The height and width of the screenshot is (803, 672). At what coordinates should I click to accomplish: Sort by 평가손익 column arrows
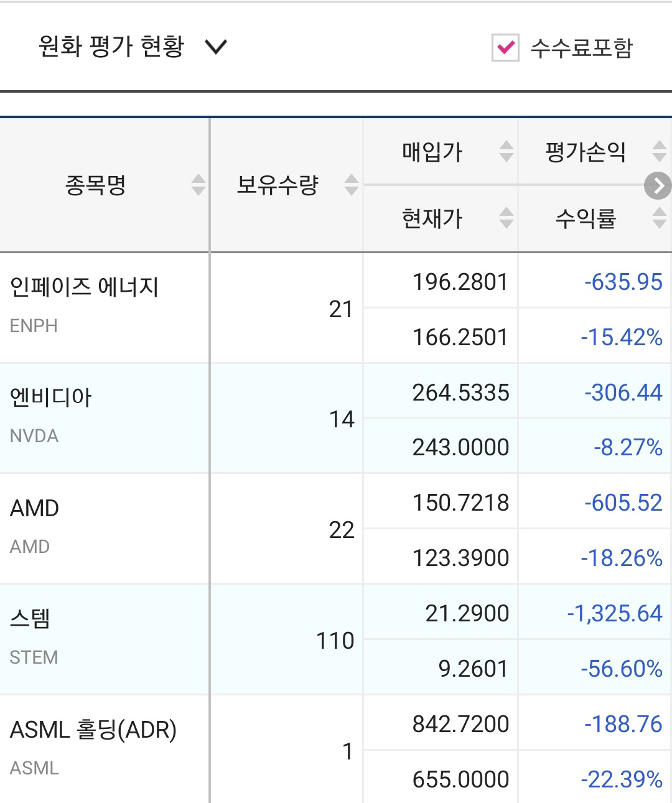[x=660, y=151]
